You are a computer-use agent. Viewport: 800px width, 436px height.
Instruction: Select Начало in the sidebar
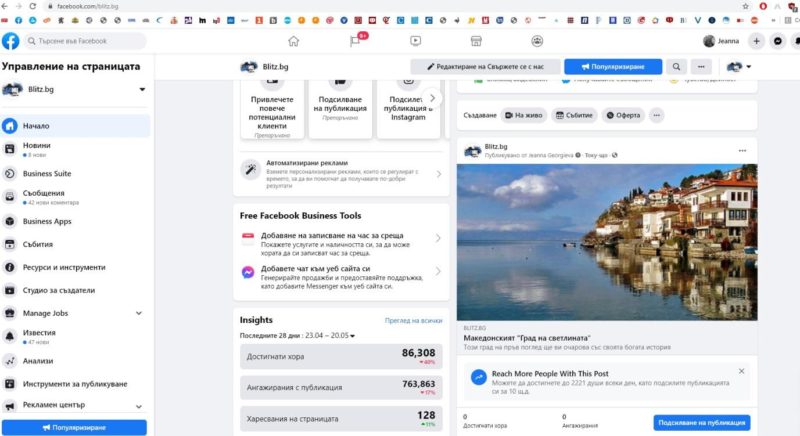coord(76,126)
